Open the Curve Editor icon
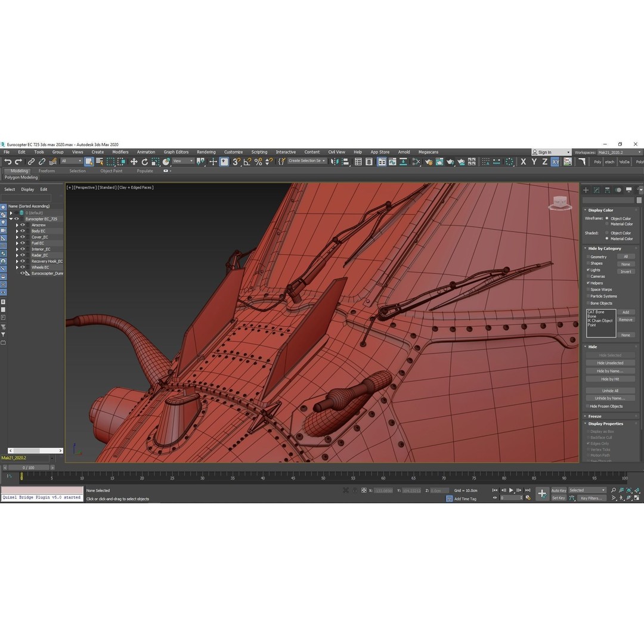 coord(392,162)
